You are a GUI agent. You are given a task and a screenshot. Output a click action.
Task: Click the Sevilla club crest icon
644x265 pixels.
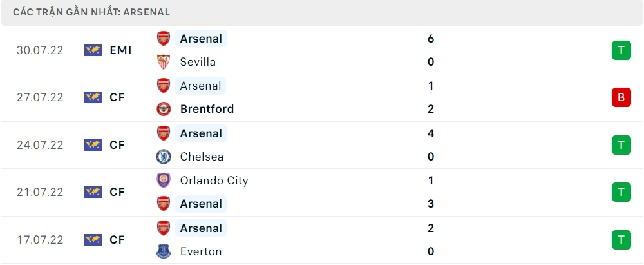click(x=164, y=62)
